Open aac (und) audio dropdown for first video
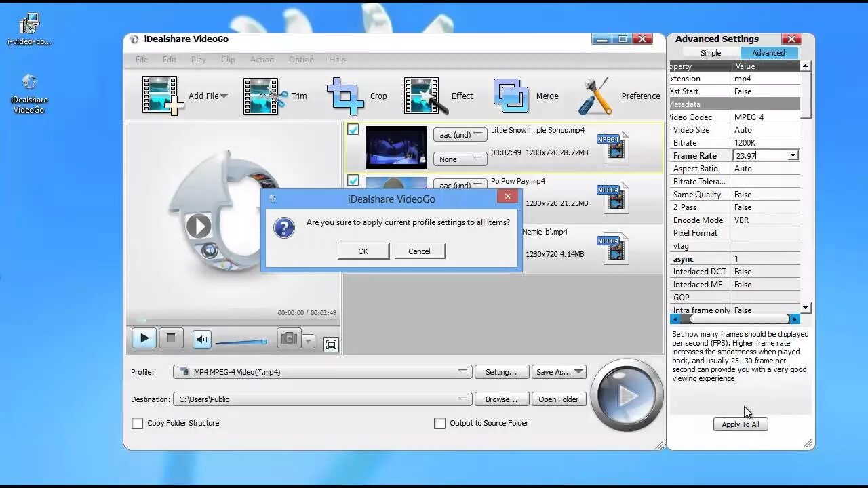The image size is (868, 488). coord(460,134)
